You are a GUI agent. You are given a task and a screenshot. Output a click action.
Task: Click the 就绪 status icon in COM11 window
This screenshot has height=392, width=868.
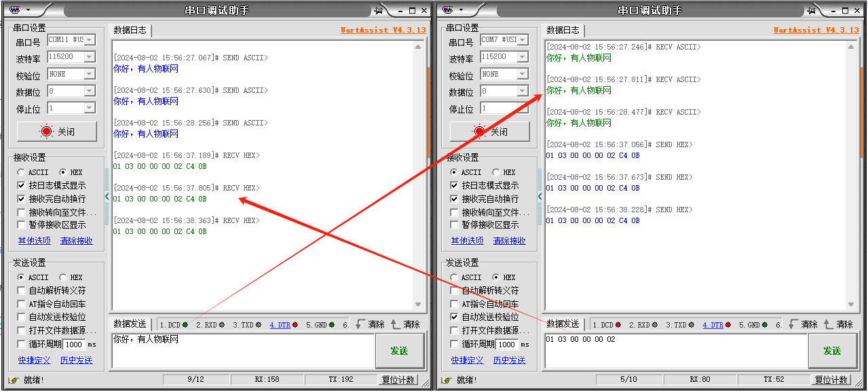point(13,380)
